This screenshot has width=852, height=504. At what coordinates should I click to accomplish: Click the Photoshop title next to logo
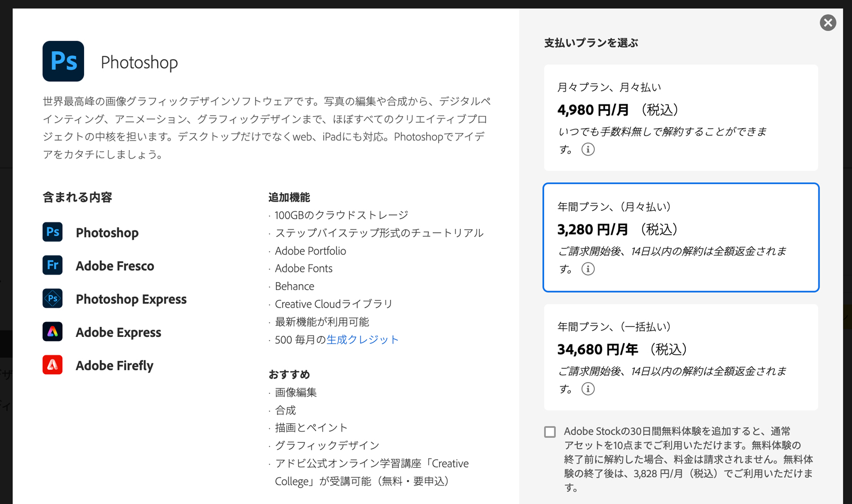click(140, 63)
